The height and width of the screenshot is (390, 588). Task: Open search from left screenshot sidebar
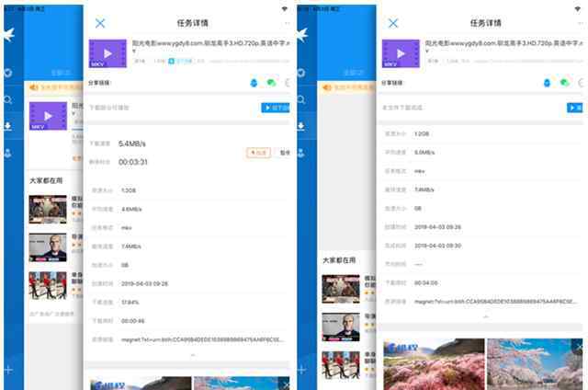[x=8, y=100]
